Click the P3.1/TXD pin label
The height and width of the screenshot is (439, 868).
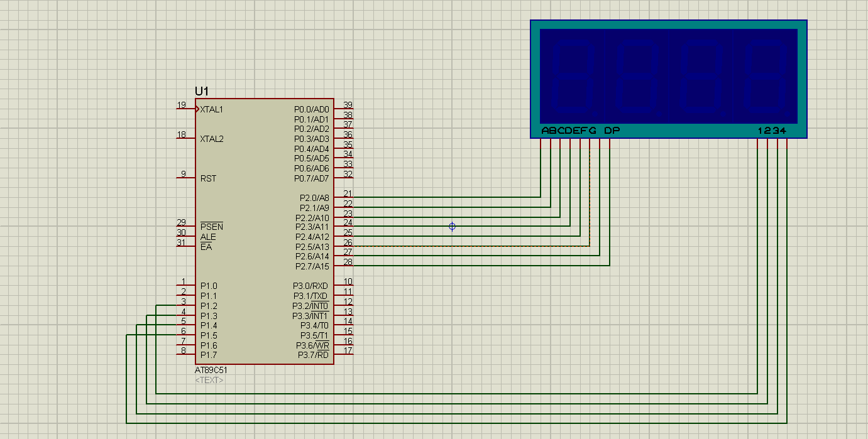(310, 296)
